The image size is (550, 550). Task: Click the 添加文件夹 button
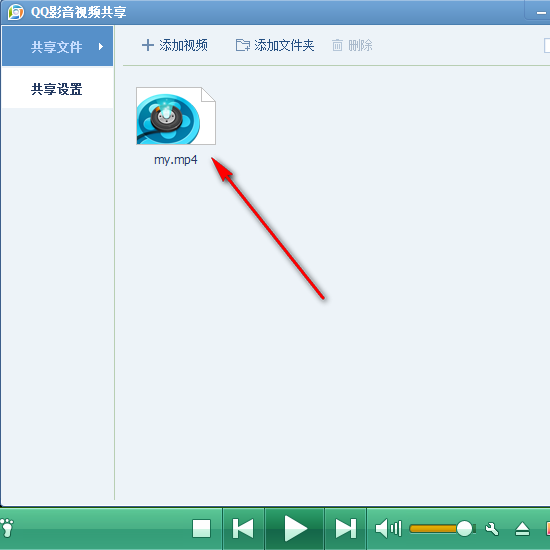[275, 45]
